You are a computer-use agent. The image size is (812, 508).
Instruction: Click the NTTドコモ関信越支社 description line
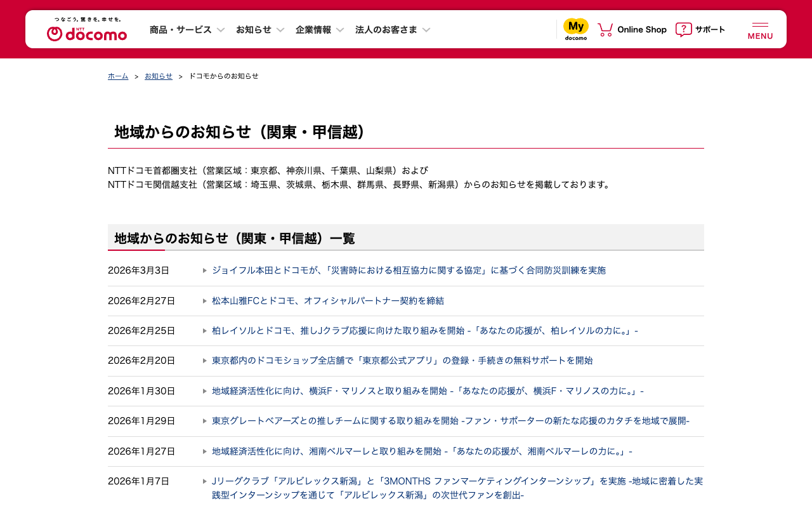360,185
